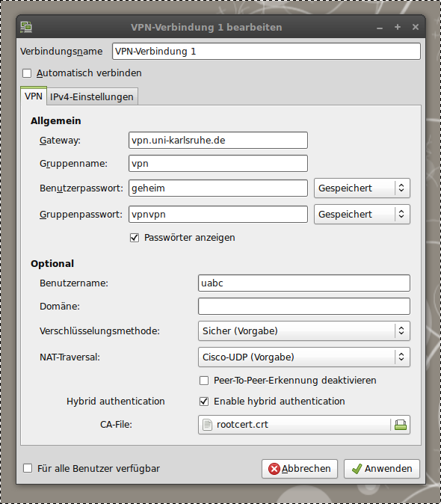Click the green checkmark icon on Anwenden

357,469
